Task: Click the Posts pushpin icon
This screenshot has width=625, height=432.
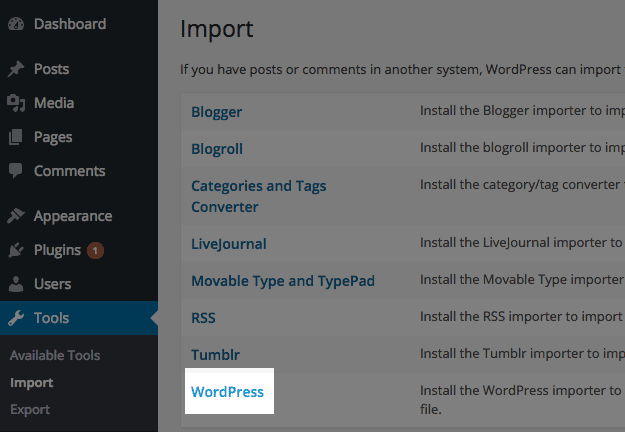Action: [x=16, y=69]
